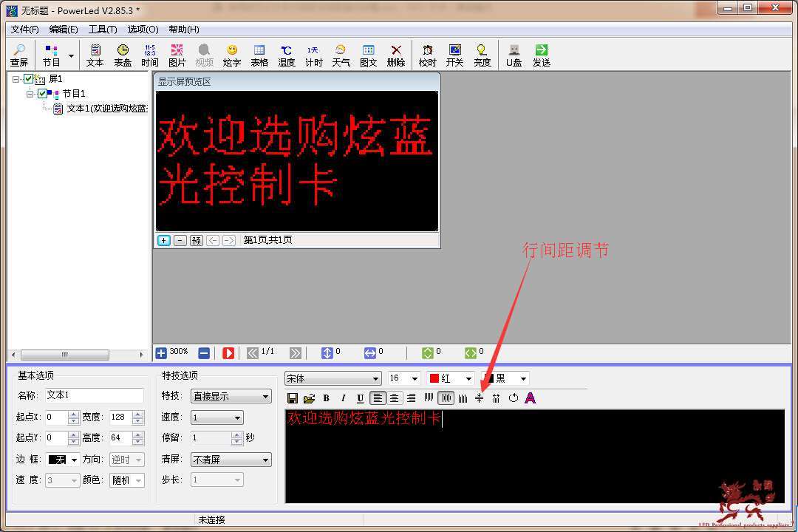This screenshot has height=532, width=798.
Task: Toggle the 节目1 checkbox in tree
Action: (42, 94)
